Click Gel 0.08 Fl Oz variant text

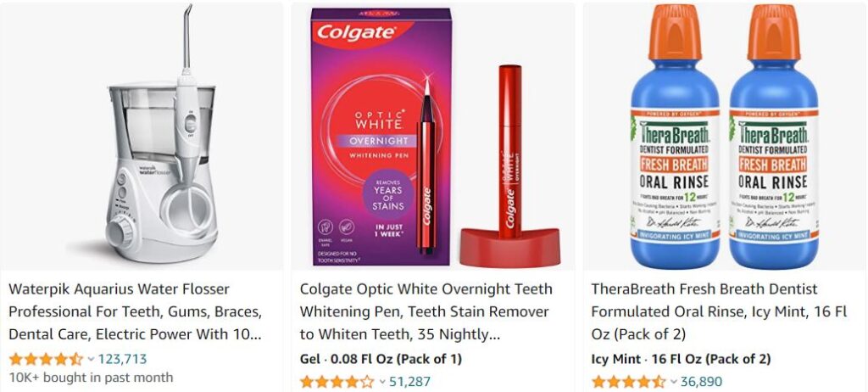(x=381, y=359)
